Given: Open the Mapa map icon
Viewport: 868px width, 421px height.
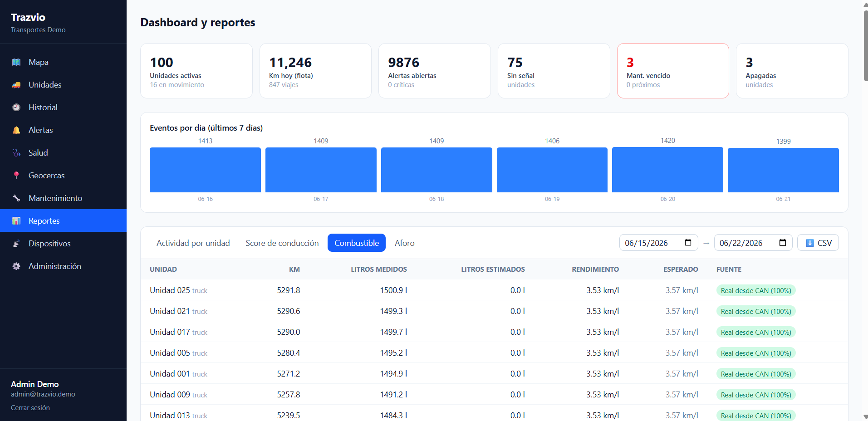Looking at the screenshot, I should (16, 62).
